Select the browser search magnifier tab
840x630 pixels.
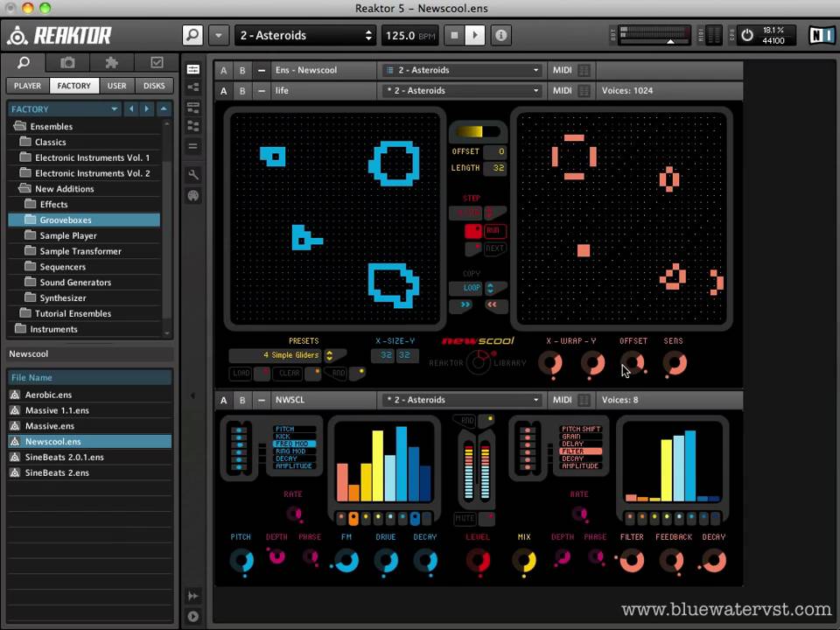point(24,63)
